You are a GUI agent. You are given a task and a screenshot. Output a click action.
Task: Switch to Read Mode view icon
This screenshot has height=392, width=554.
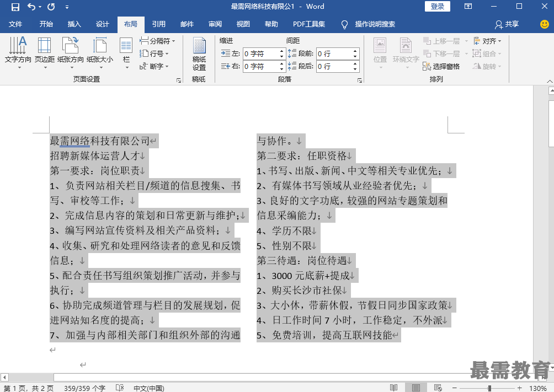(x=393, y=388)
